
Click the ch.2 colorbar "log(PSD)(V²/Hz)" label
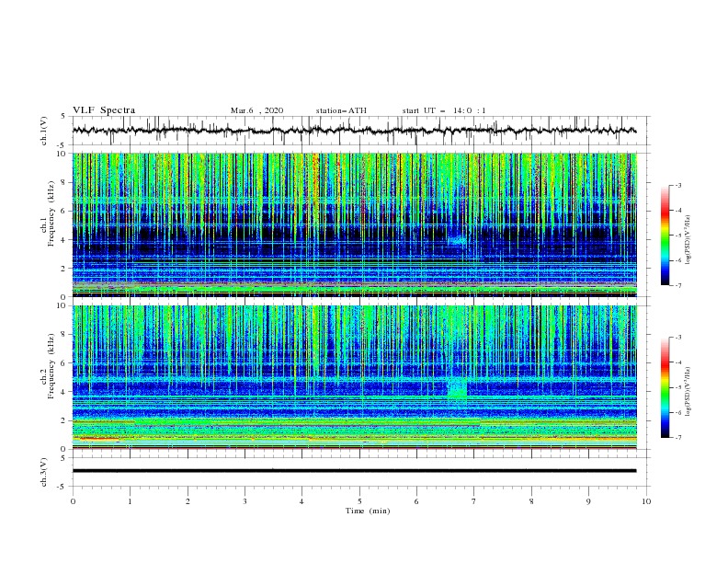688,392
